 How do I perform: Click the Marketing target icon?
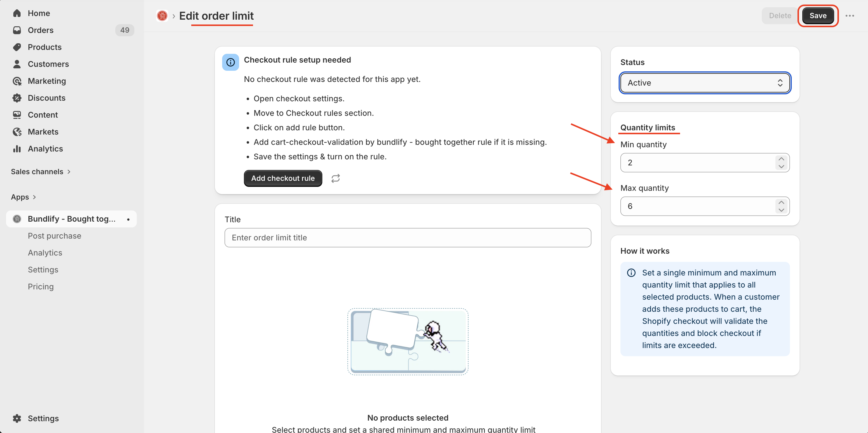(17, 81)
